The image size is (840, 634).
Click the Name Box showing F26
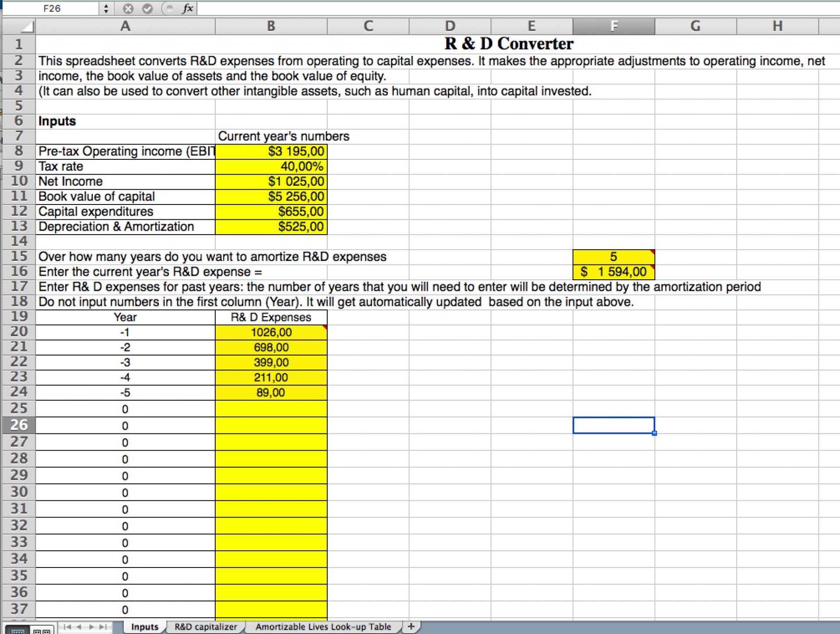click(52, 8)
